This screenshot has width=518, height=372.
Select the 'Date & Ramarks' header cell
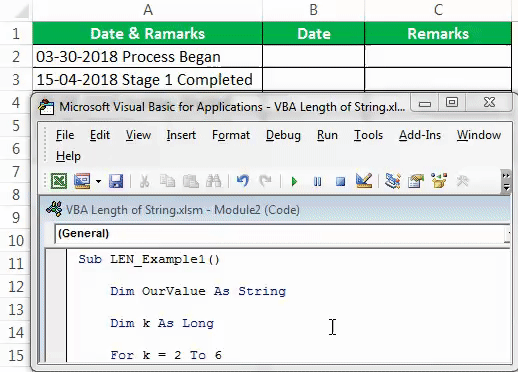(148, 33)
